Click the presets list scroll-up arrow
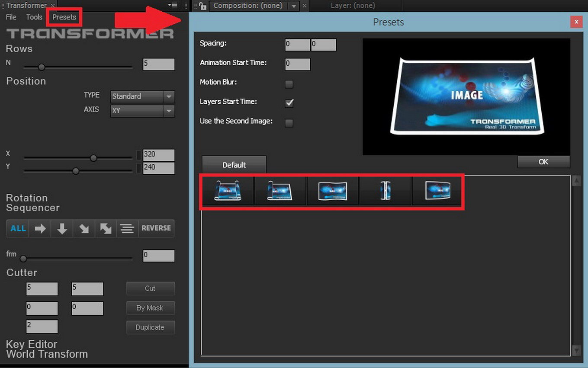The width and height of the screenshot is (588, 368). coord(576,181)
